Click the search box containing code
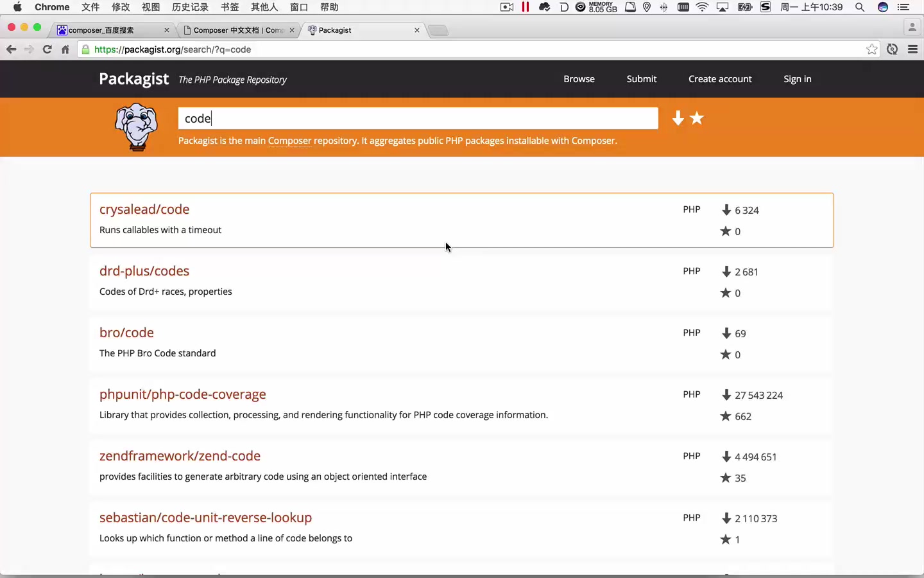Screen dimensions: 924x578 tap(418, 118)
